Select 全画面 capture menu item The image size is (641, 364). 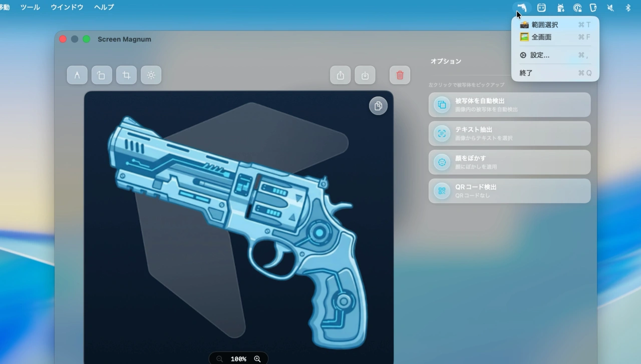point(541,37)
